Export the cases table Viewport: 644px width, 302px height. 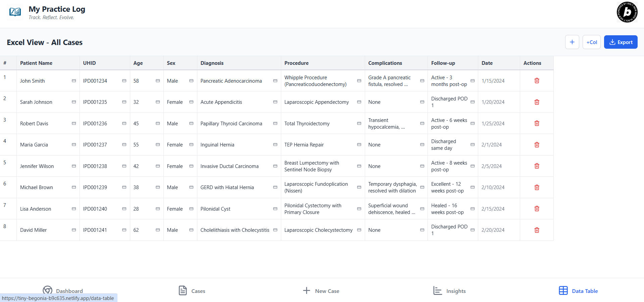(x=621, y=42)
